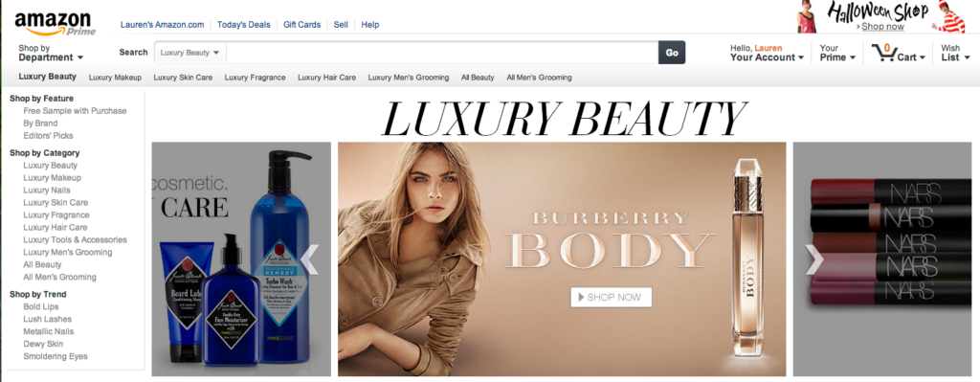Open the Gift Cards link
This screenshot has height=382, width=980.
pyautogui.click(x=301, y=25)
